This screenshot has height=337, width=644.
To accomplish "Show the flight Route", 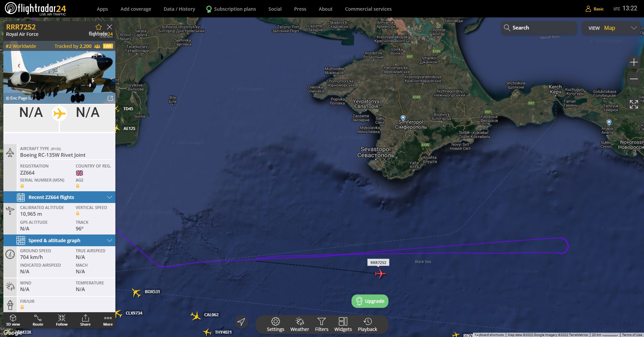I will [38, 320].
